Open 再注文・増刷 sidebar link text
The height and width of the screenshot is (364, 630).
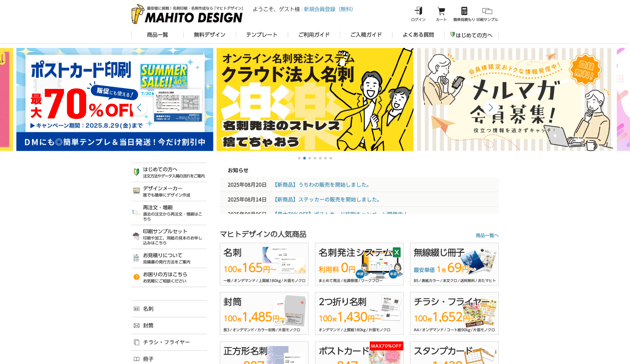tap(158, 207)
